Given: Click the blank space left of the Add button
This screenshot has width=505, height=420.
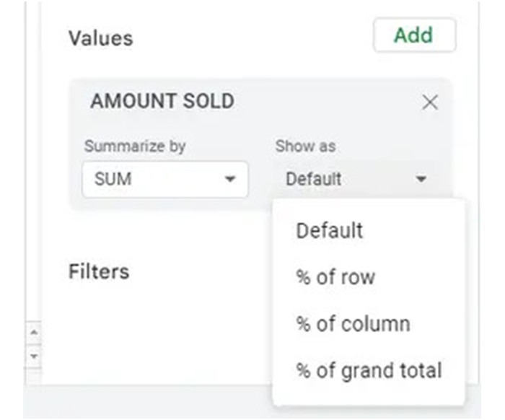Looking at the screenshot, I should tap(252, 36).
